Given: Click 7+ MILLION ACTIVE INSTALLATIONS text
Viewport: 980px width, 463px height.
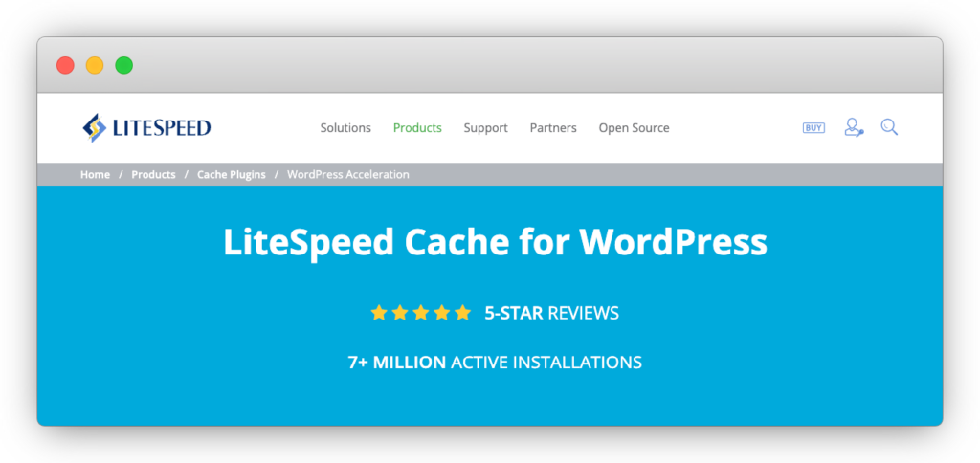Looking at the screenshot, I should 495,363.
